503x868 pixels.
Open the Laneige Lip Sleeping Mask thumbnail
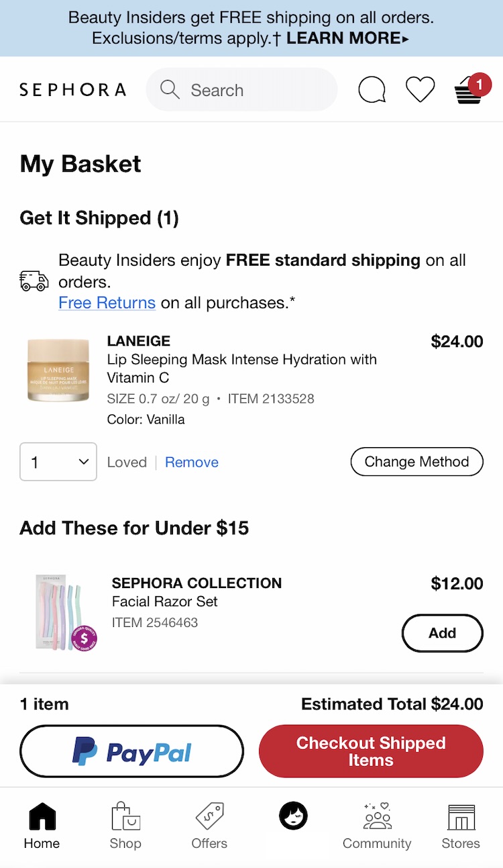[58, 371]
